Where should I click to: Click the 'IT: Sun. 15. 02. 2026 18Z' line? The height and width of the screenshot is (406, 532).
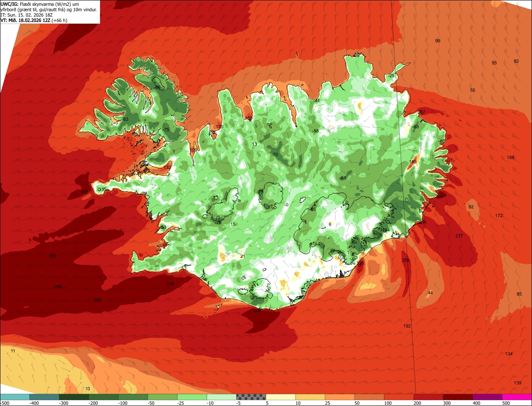(27, 15)
